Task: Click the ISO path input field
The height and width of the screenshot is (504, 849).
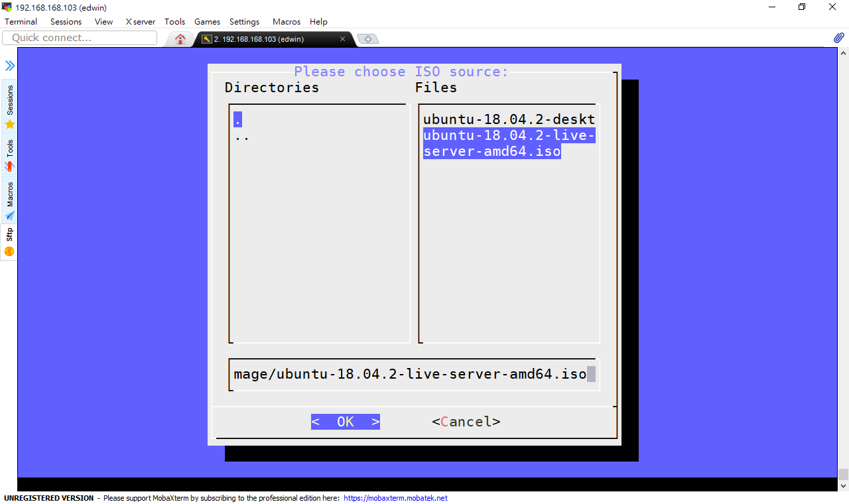Action: click(x=415, y=374)
